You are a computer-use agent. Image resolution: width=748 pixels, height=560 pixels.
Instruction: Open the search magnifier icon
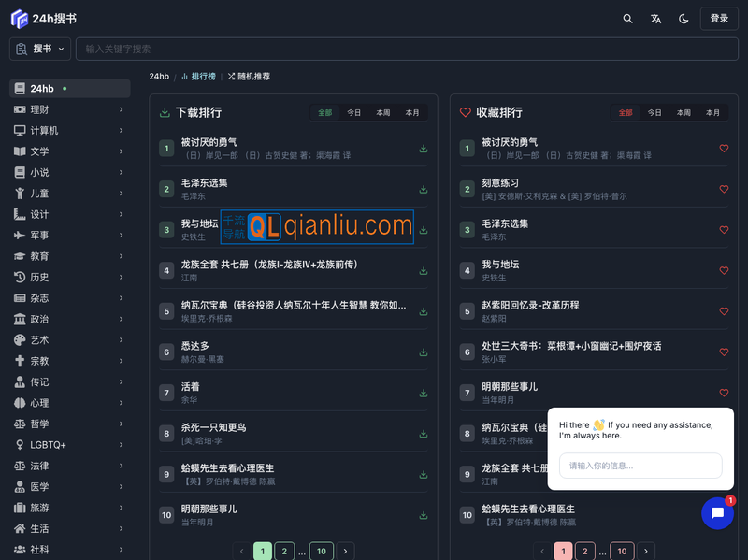click(x=627, y=18)
